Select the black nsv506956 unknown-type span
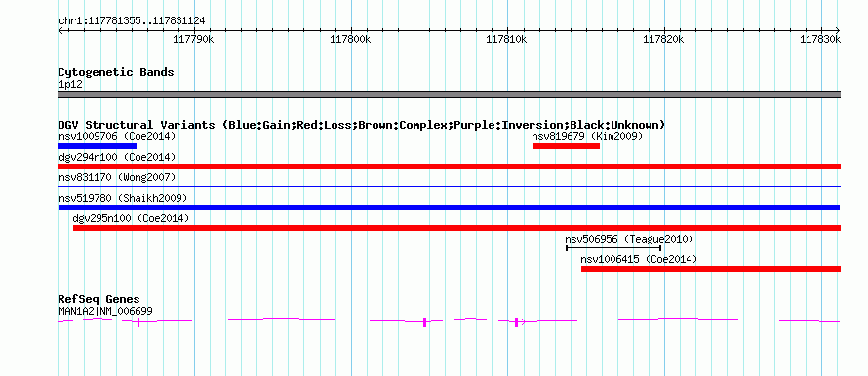 pos(613,248)
